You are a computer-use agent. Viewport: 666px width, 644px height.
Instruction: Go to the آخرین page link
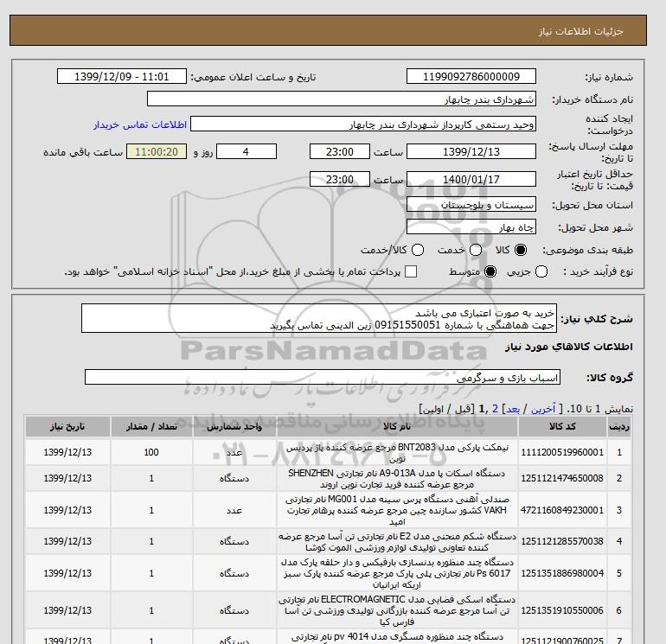(543, 409)
